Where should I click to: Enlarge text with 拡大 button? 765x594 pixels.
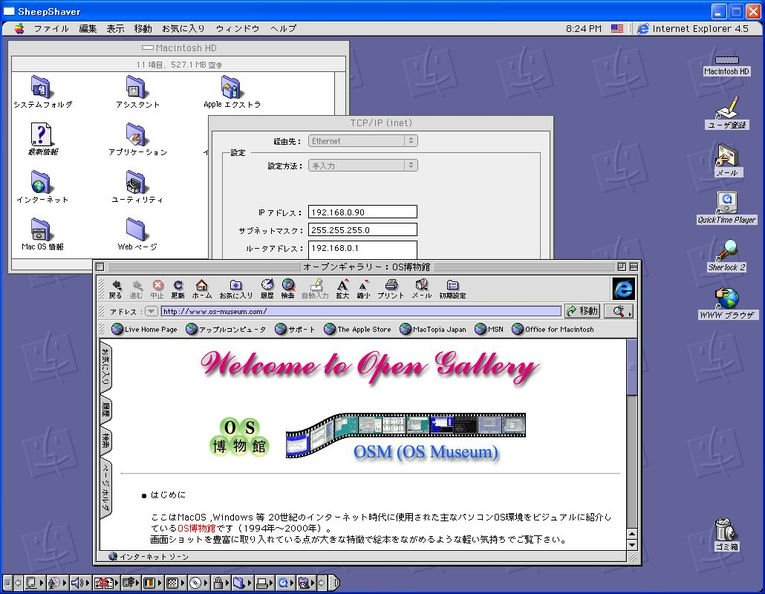tap(342, 289)
